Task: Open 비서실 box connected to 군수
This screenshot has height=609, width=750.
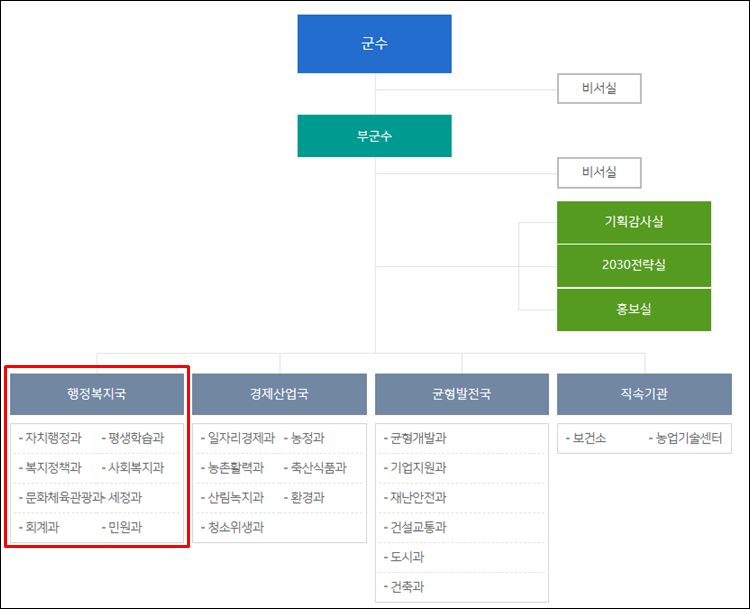Action: [599, 89]
